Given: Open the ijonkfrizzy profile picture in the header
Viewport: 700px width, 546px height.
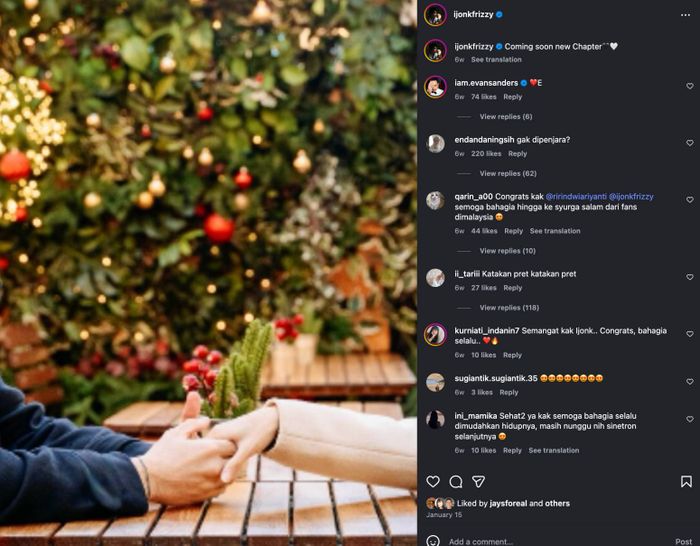Looking at the screenshot, I should [434, 15].
